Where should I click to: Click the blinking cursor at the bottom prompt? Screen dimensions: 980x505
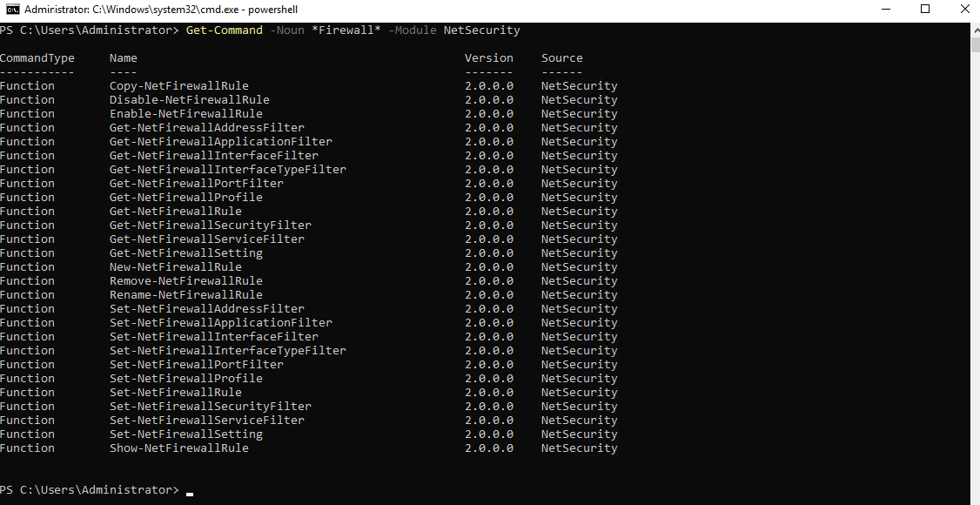(190, 492)
